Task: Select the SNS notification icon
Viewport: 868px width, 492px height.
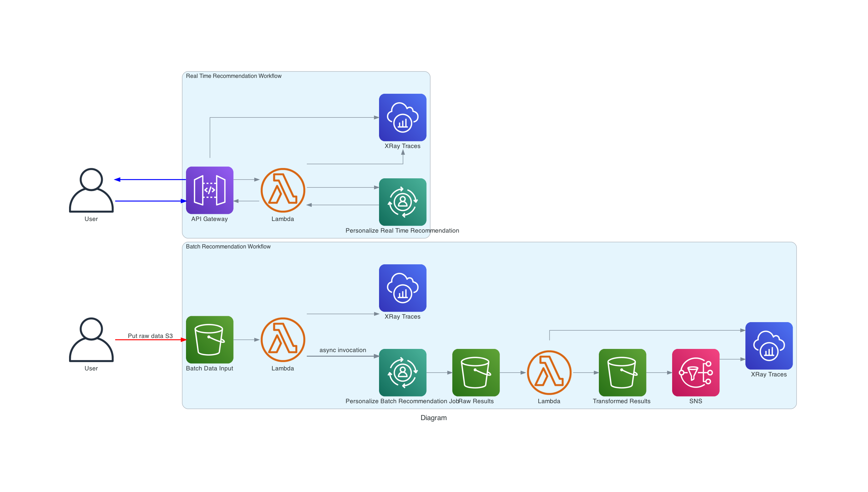Action: tap(696, 373)
